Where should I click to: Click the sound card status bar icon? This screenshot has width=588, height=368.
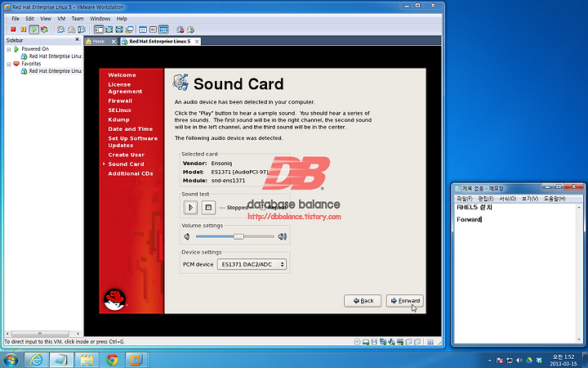pyautogui.click(x=391, y=342)
